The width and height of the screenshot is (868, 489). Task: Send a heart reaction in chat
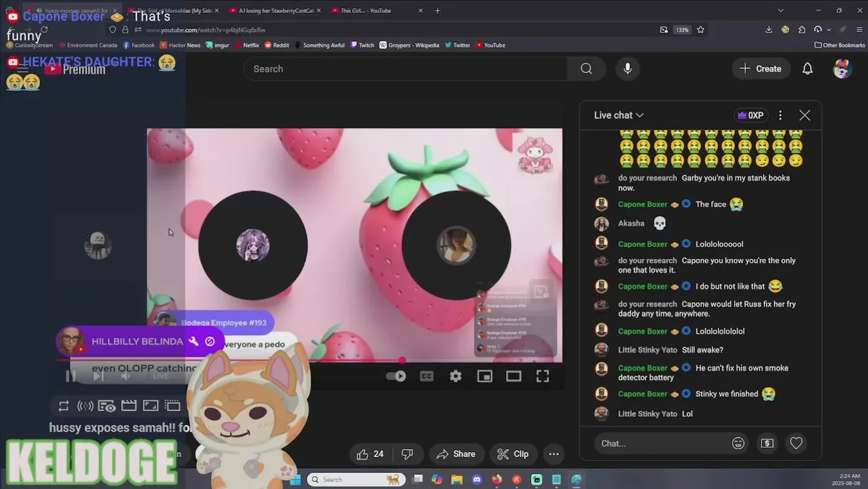click(796, 443)
